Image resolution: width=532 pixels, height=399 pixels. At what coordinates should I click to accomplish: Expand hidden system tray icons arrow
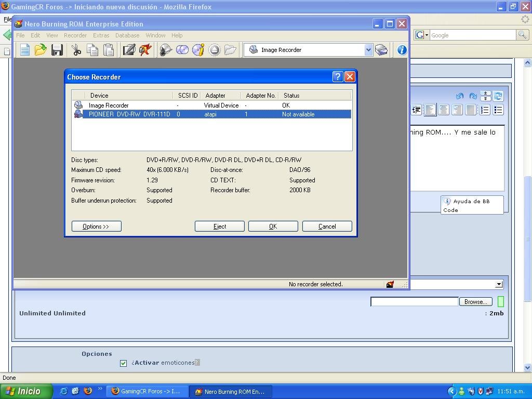pyautogui.click(x=451, y=391)
